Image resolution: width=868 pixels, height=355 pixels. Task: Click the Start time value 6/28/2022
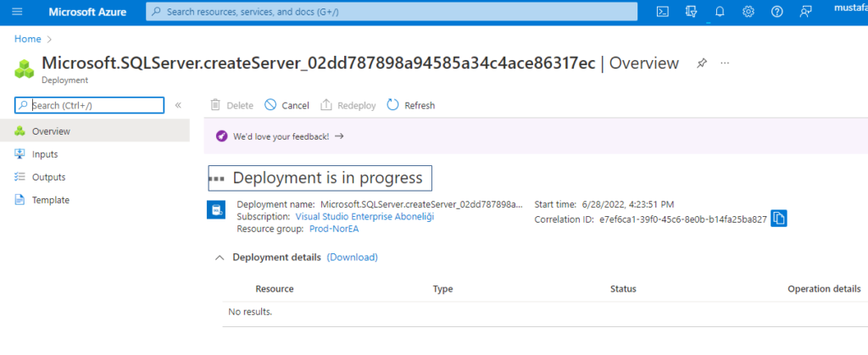click(626, 204)
